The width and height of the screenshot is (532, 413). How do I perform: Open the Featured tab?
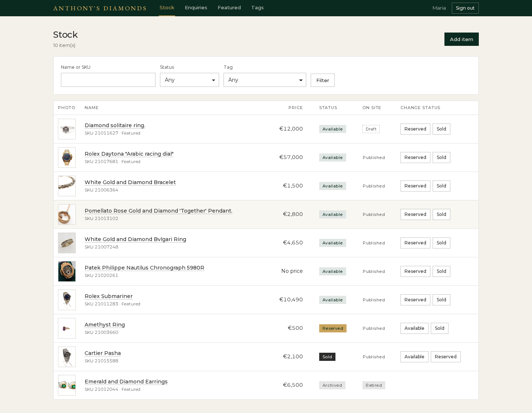[229, 8]
